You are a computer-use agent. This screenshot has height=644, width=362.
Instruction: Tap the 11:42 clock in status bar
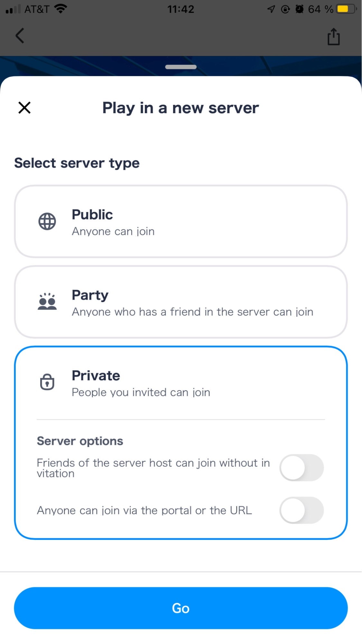coord(181,9)
